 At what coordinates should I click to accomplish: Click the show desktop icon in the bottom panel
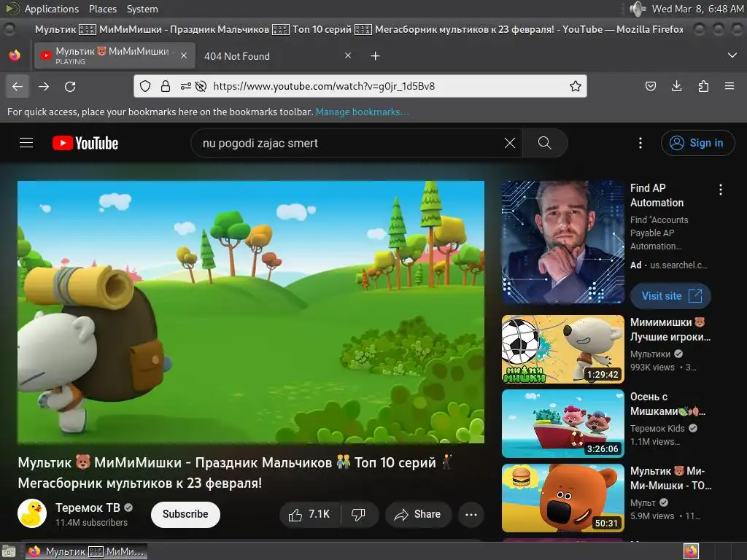9,552
